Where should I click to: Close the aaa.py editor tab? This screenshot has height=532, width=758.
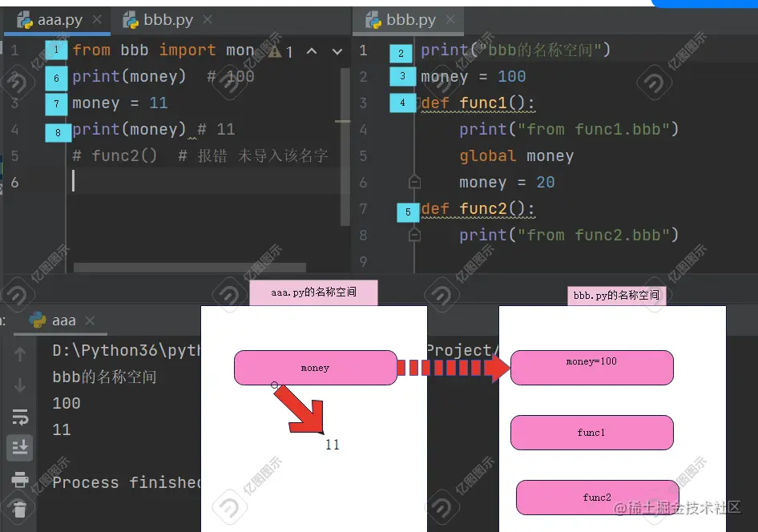click(x=97, y=19)
